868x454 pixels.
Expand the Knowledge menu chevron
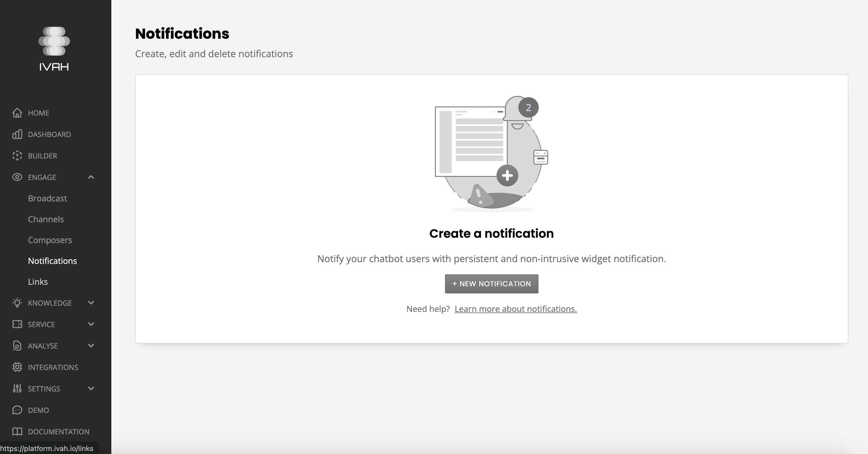[x=91, y=303]
